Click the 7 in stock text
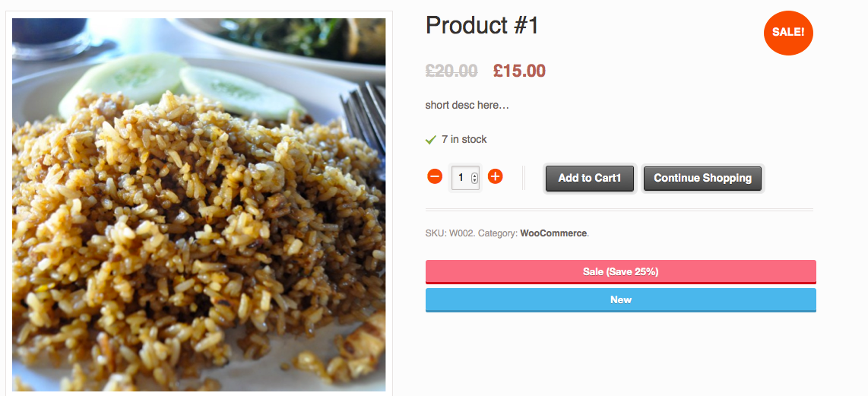The width and height of the screenshot is (868, 396). coord(464,139)
